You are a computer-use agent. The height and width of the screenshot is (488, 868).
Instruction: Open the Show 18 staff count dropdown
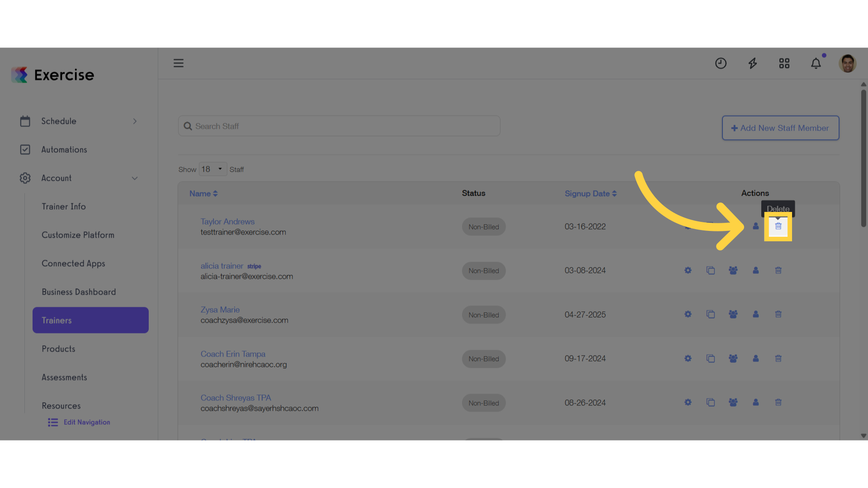point(212,169)
